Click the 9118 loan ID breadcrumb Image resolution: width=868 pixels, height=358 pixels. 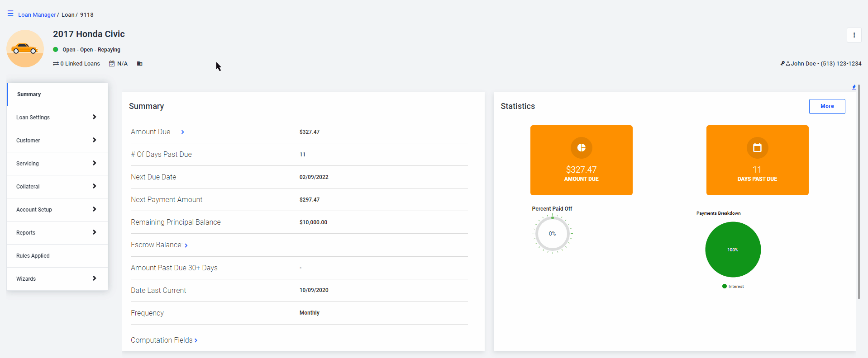[x=87, y=15]
